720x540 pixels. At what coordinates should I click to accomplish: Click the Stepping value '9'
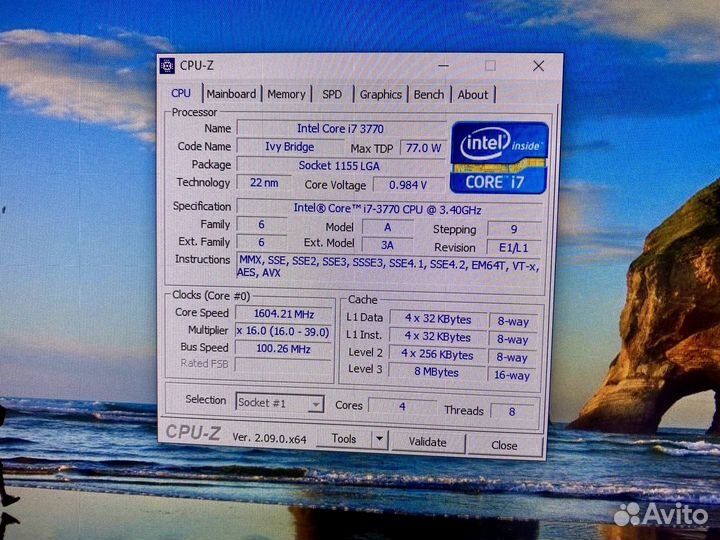[514, 229]
